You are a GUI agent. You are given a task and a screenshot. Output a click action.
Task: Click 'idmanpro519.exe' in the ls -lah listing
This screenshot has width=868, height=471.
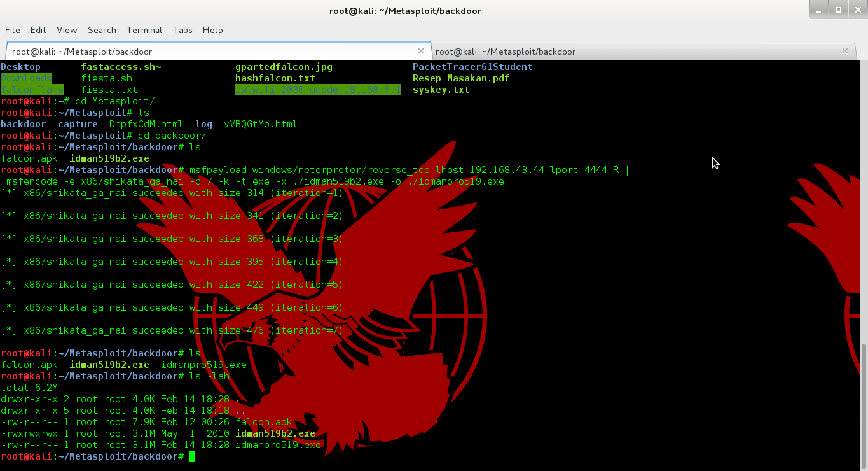tap(278, 445)
